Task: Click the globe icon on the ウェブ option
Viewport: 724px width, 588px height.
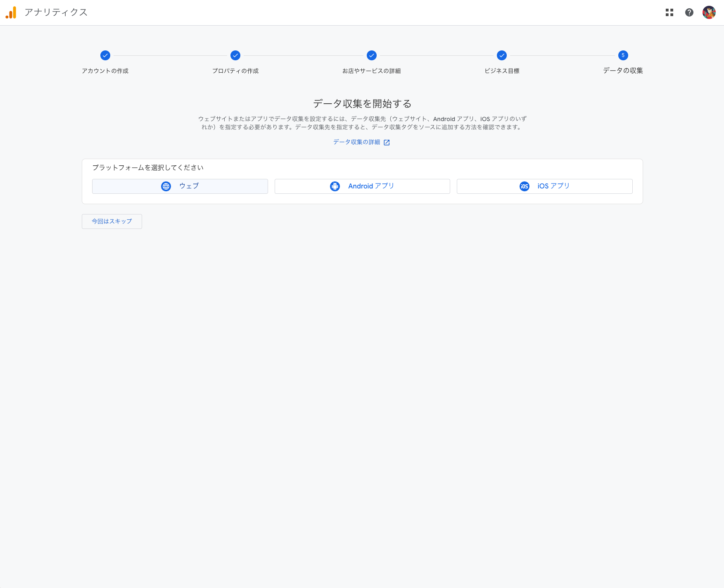Action: coord(166,186)
